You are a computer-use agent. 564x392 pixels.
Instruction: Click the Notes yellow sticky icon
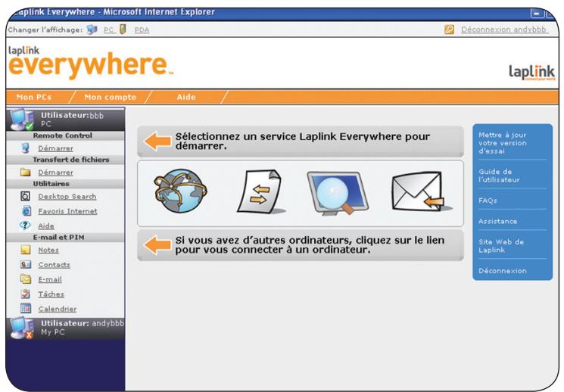[x=26, y=250]
